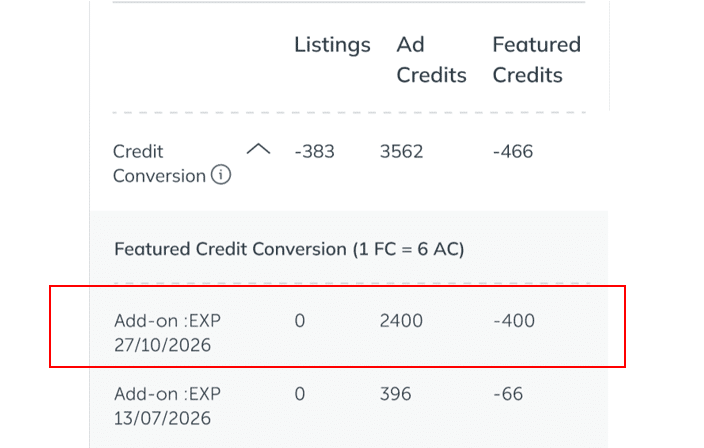
Task: Click the -466 Featured Credits value
Action: coord(513,152)
